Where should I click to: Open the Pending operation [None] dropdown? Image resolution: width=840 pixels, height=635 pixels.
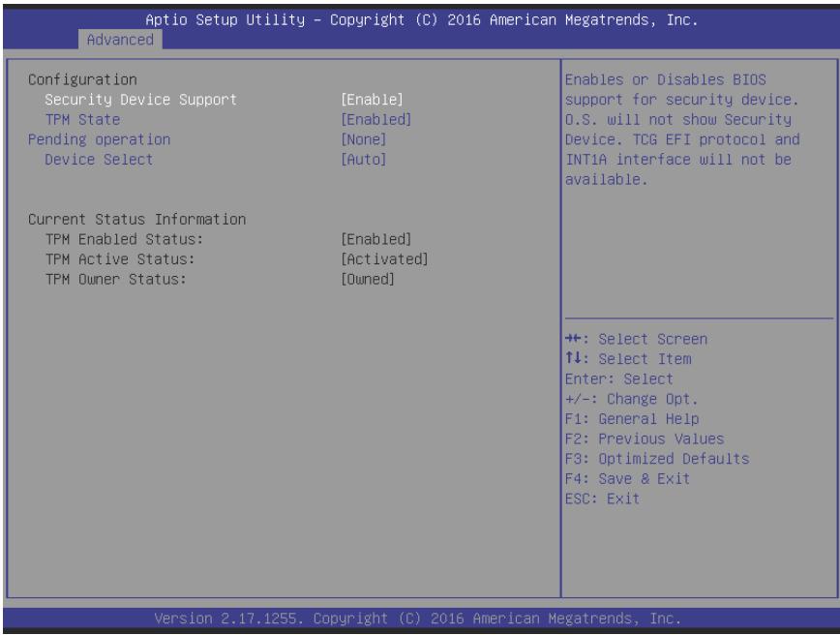[x=364, y=139]
